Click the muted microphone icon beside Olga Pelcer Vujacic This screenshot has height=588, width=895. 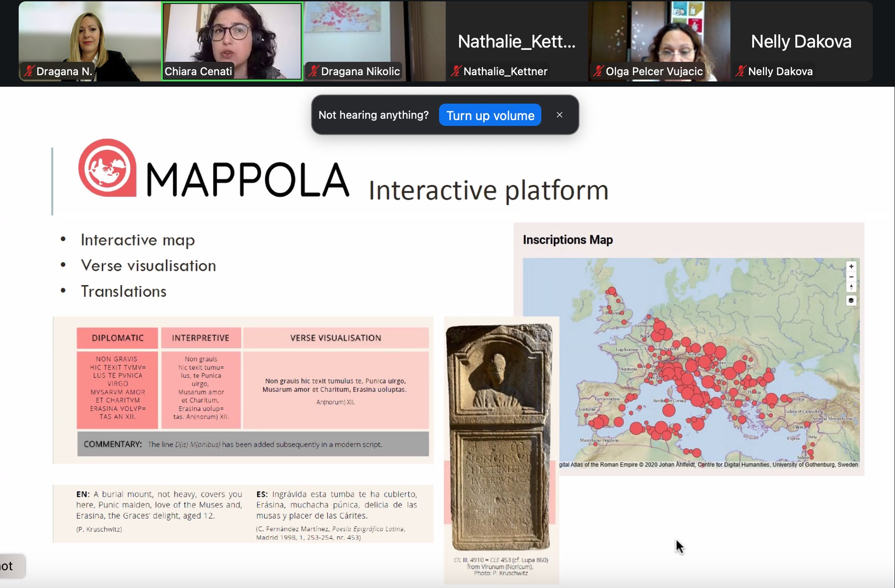coord(598,71)
